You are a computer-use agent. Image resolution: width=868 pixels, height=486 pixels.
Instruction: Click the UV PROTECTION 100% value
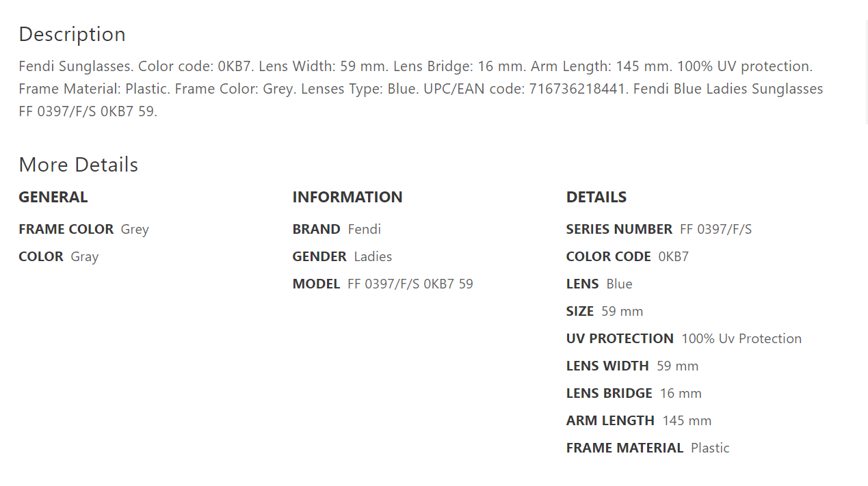pyautogui.click(x=741, y=338)
